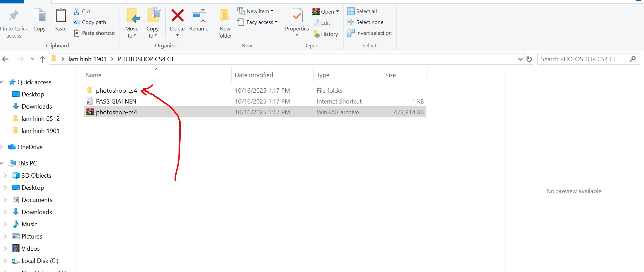
Task: Click the Delete red X icon
Action: pyautogui.click(x=177, y=16)
